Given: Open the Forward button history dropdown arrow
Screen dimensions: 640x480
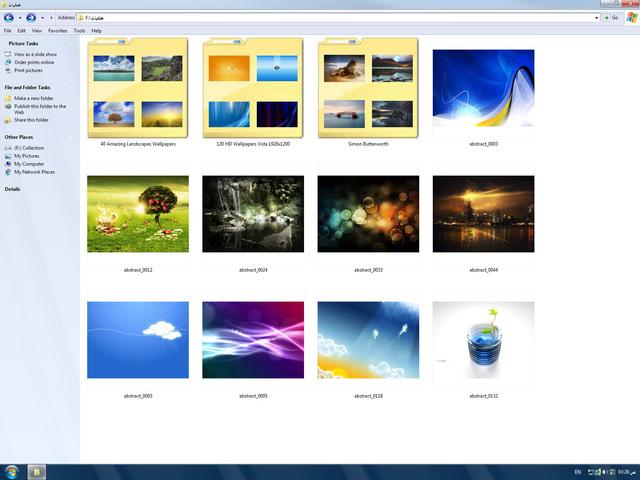Looking at the screenshot, I should click(42, 18).
